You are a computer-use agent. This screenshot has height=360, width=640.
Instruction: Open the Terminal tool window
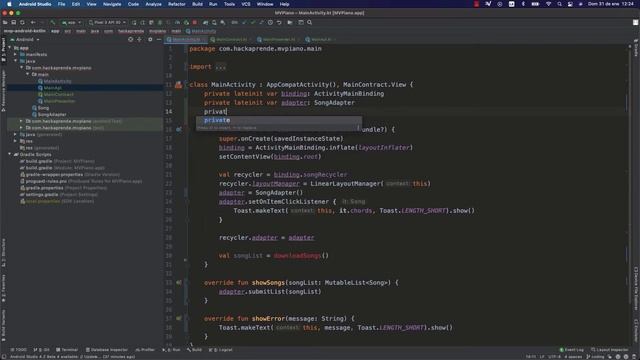[67, 350]
